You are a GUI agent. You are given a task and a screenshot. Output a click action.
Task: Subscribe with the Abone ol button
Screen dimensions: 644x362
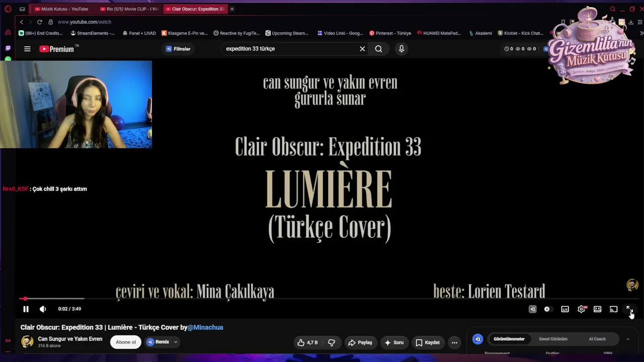coord(126,342)
